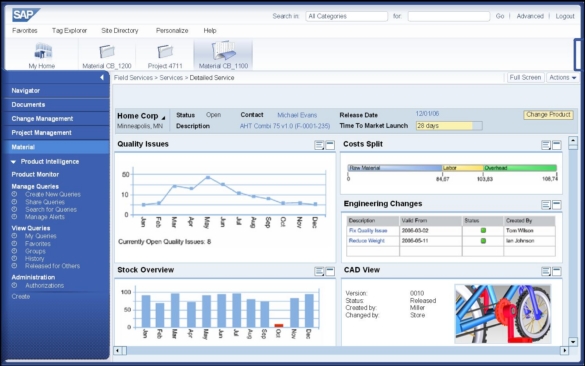This screenshot has width=585, height=366.
Task: Click the Labor cost segment
Action: pyautogui.click(x=463, y=168)
